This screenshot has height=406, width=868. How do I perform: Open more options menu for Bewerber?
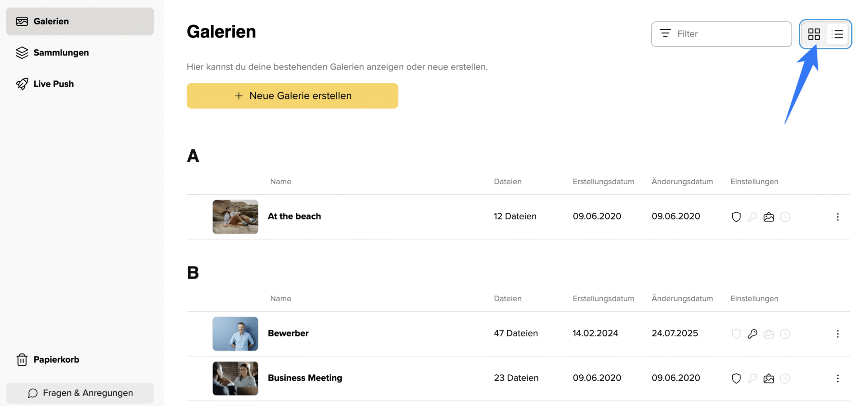[x=838, y=334]
